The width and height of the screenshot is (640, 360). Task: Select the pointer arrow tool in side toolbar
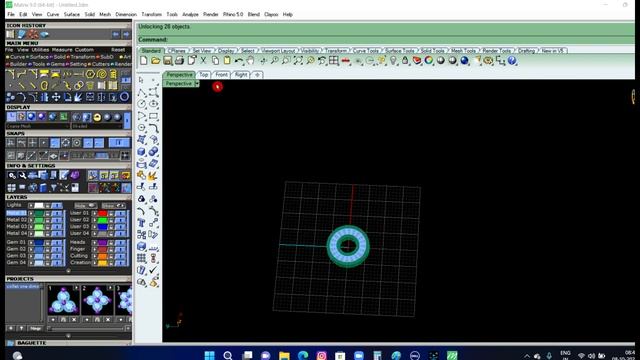pyautogui.click(x=142, y=80)
